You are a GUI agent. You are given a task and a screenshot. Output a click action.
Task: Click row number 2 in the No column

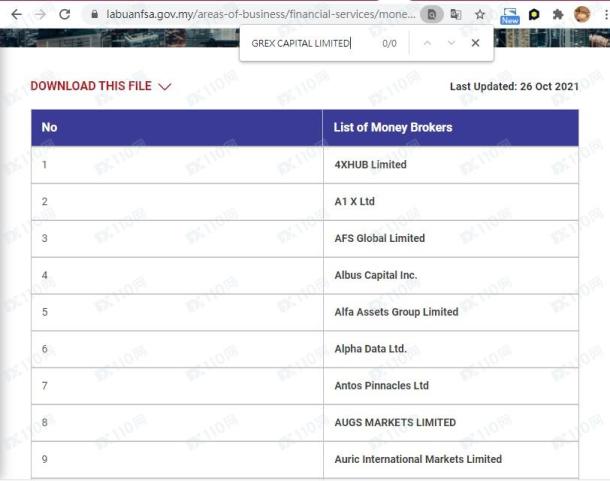[x=45, y=202]
